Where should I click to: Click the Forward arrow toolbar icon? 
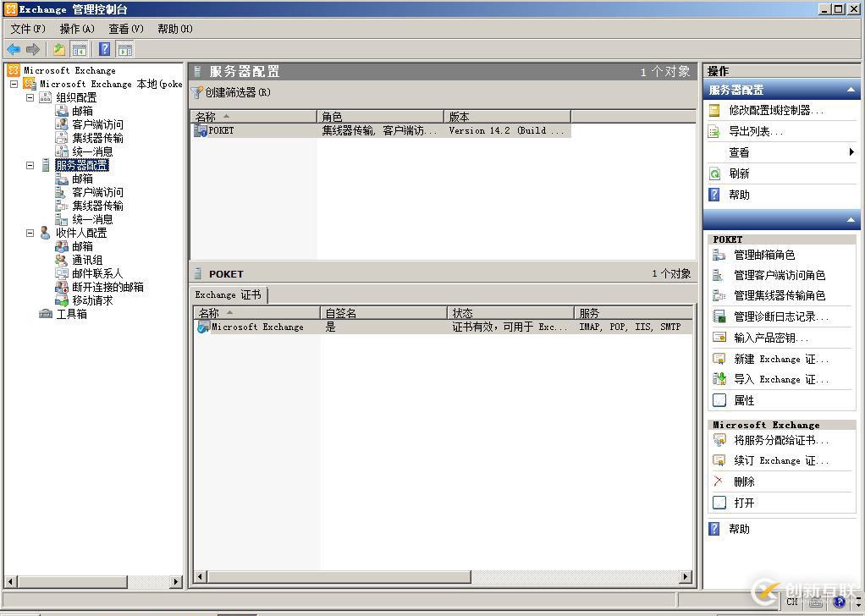click(x=33, y=50)
